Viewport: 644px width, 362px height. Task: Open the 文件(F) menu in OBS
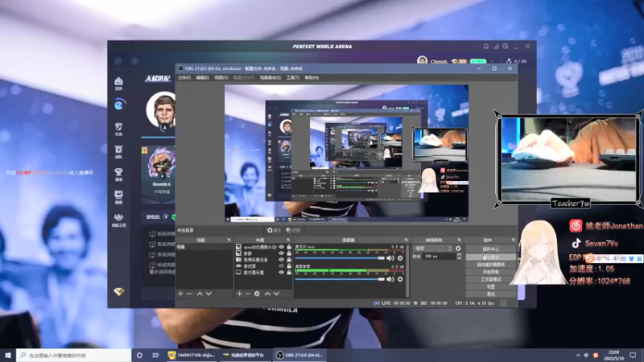184,77
